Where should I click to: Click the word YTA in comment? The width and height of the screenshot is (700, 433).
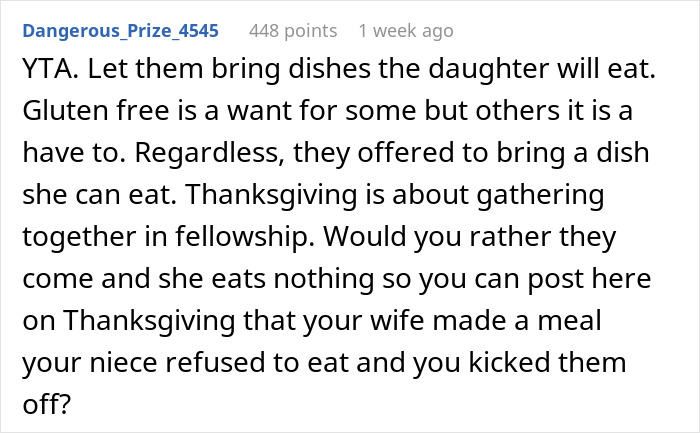coord(47,69)
